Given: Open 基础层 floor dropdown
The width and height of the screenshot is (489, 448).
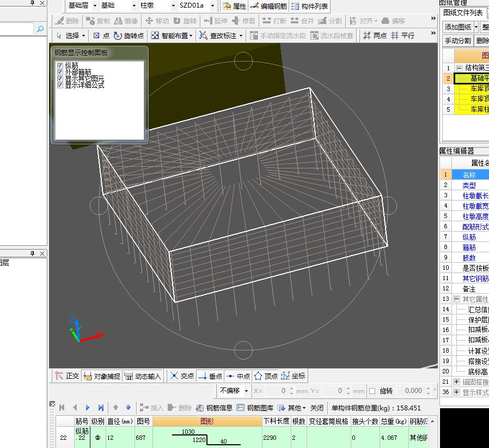Looking at the screenshot, I should click(x=95, y=5).
